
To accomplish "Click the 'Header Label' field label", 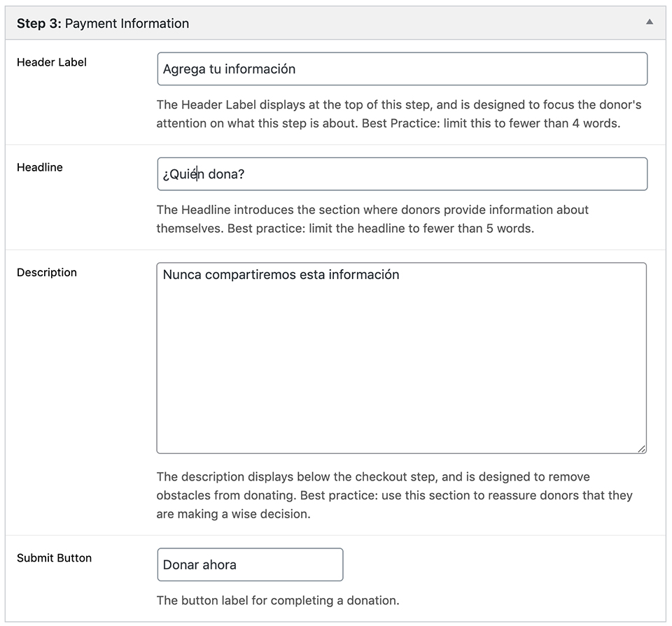I will (51, 62).
